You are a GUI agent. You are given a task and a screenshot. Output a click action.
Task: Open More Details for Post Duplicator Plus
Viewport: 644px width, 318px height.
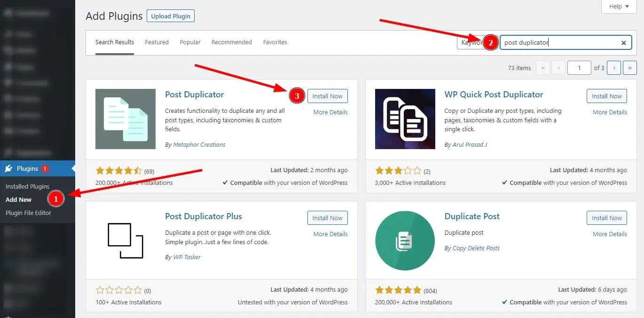coord(330,234)
